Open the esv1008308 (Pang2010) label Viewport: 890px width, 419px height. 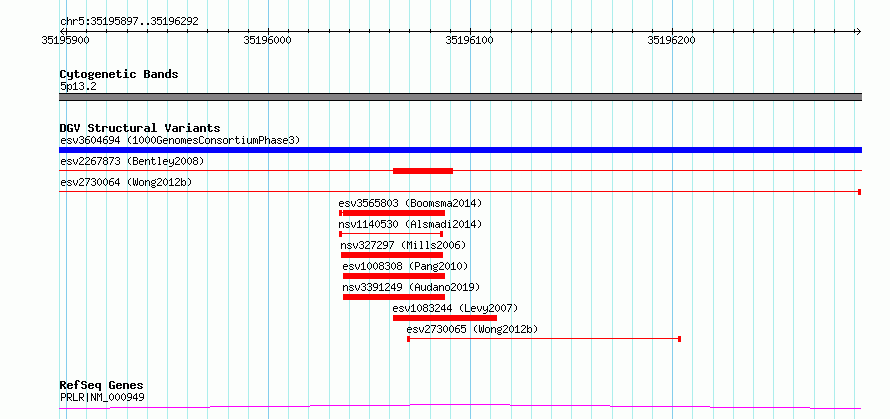click(x=405, y=266)
